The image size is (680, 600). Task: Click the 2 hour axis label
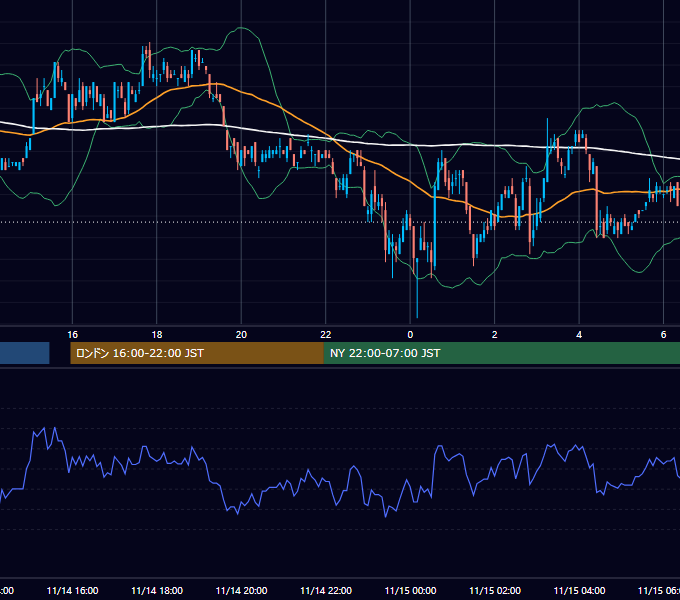point(494,335)
